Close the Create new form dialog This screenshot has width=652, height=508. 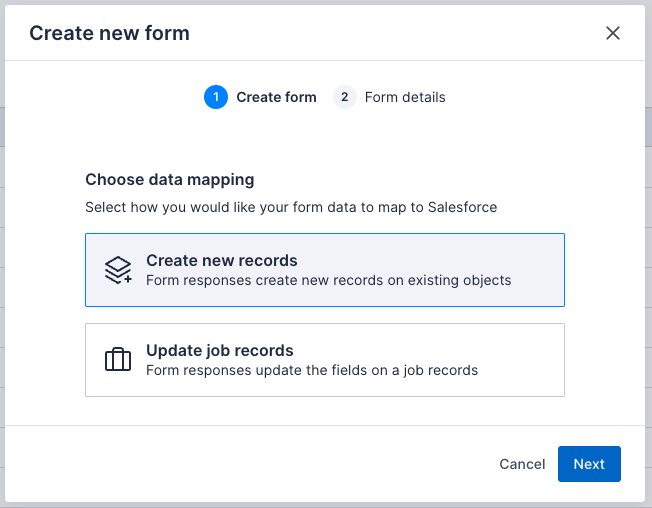[x=612, y=33]
